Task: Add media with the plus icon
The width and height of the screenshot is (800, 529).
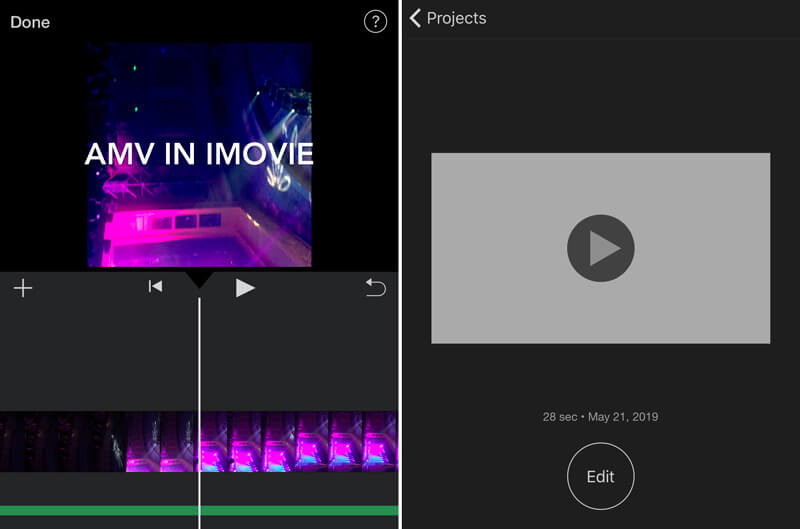Action: 23,288
